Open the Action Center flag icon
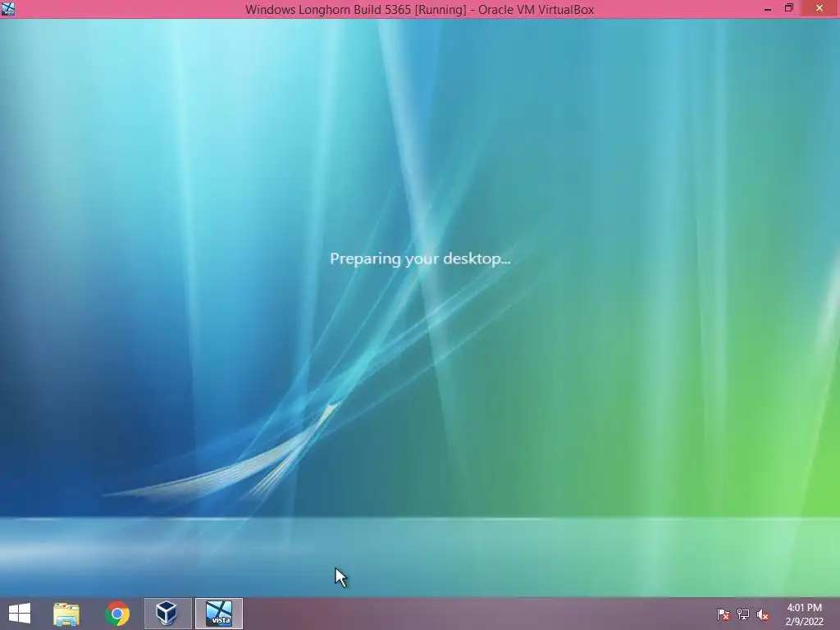Image resolution: width=840 pixels, height=630 pixels. point(724,614)
